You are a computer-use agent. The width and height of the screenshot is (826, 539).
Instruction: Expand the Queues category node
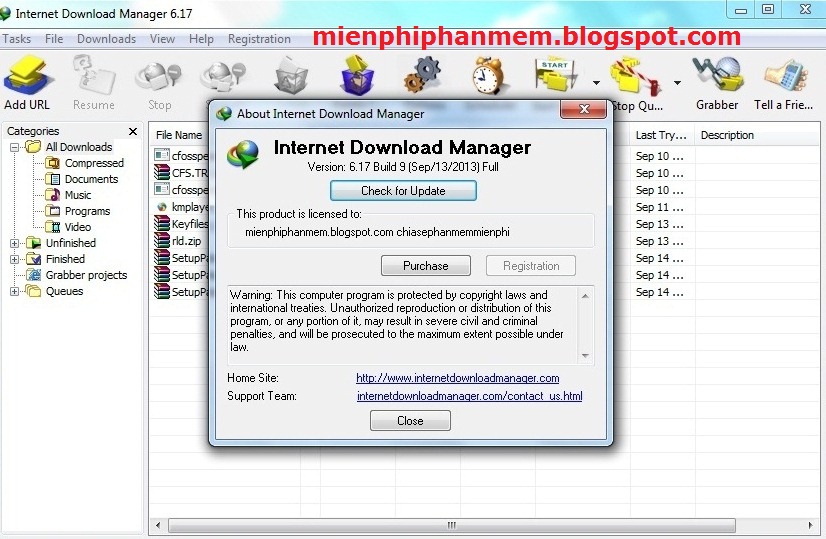click(14, 291)
